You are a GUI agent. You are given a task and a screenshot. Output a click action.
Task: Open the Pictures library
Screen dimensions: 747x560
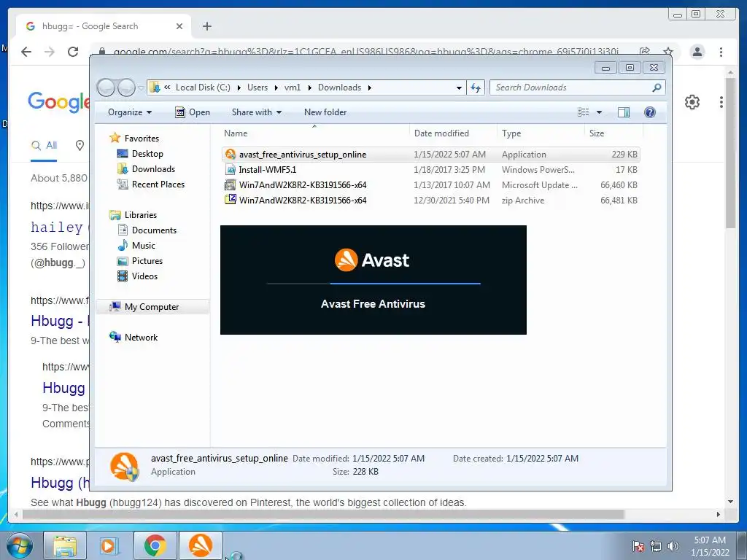[147, 260]
